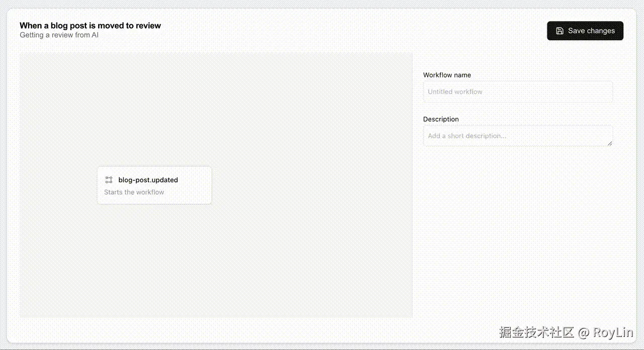644x350 pixels.
Task: Click blank panel space below the Description field
Action: coord(518,226)
